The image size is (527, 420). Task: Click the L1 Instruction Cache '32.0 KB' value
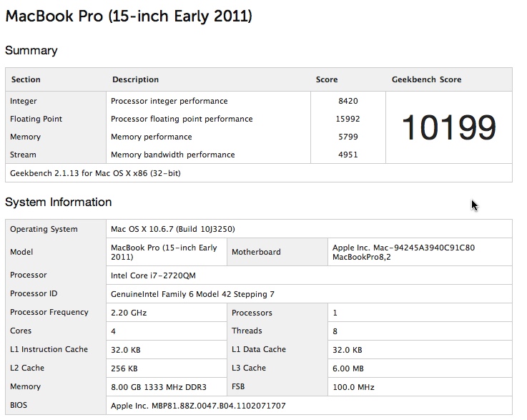coord(126,350)
